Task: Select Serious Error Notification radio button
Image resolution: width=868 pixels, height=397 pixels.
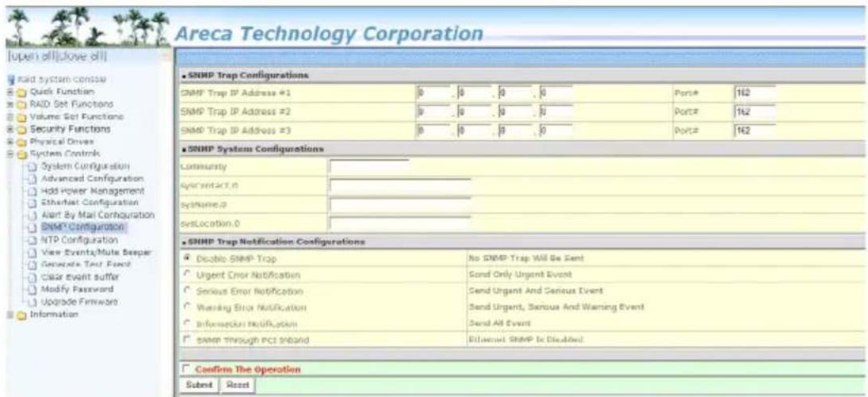Action: pos(186,291)
